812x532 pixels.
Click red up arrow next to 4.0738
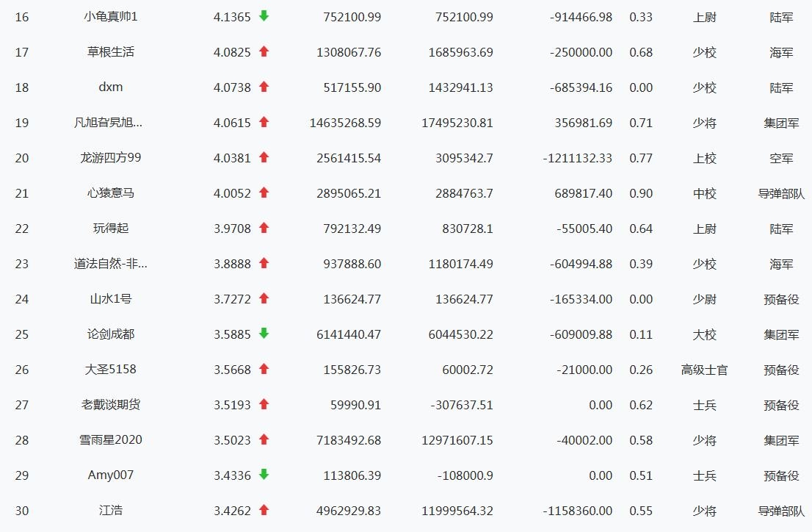pos(264,87)
